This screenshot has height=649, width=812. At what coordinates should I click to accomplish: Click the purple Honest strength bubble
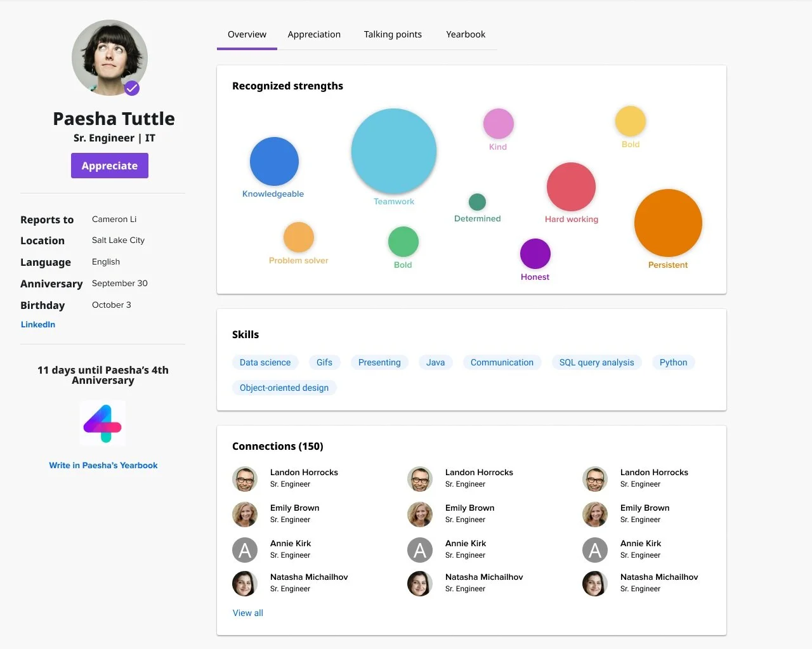point(535,254)
